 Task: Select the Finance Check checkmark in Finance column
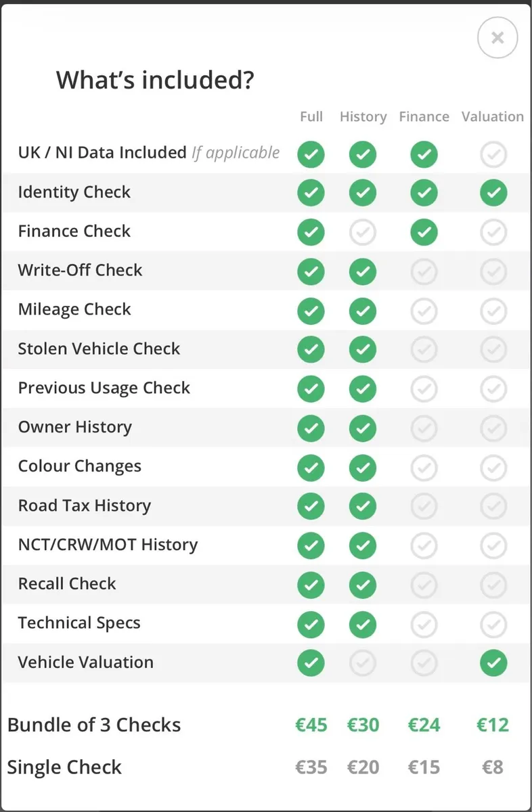click(424, 232)
